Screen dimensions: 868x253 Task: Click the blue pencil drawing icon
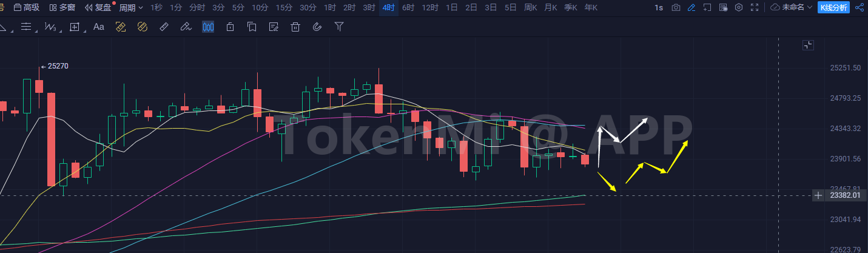pos(691,8)
